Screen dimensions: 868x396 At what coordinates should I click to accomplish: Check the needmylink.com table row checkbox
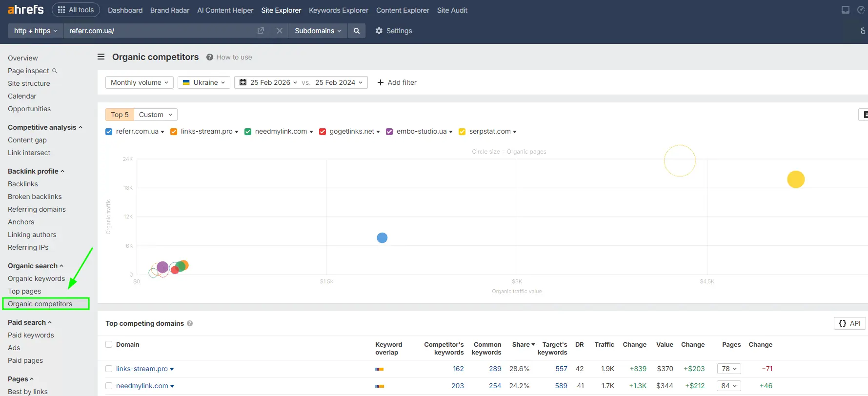click(x=109, y=386)
